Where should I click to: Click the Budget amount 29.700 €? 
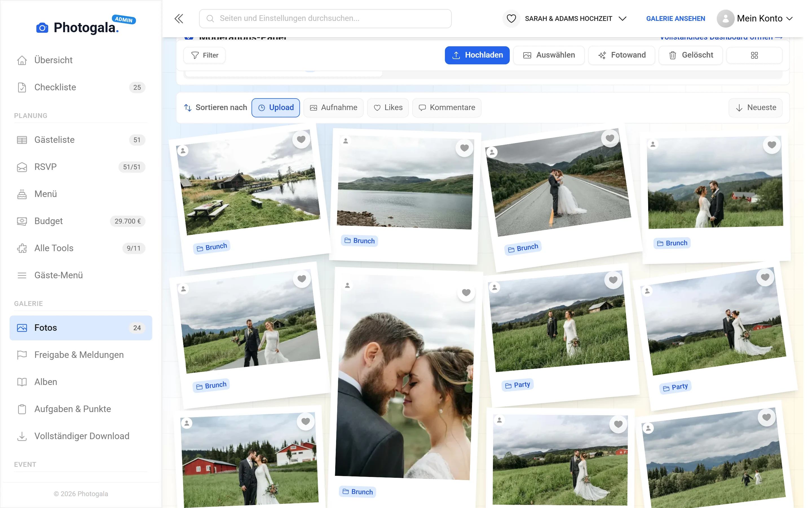coord(127,221)
